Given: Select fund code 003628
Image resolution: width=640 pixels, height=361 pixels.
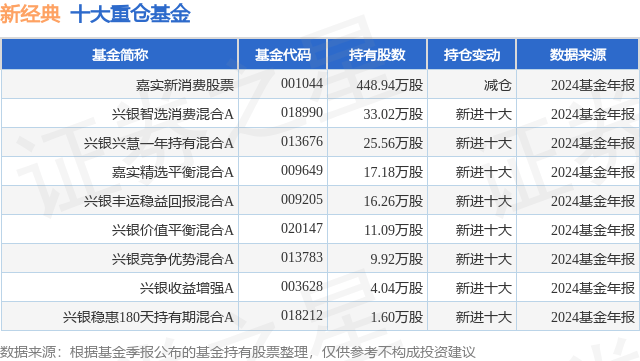Looking at the screenshot, I should pyautogui.click(x=302, y=286).
